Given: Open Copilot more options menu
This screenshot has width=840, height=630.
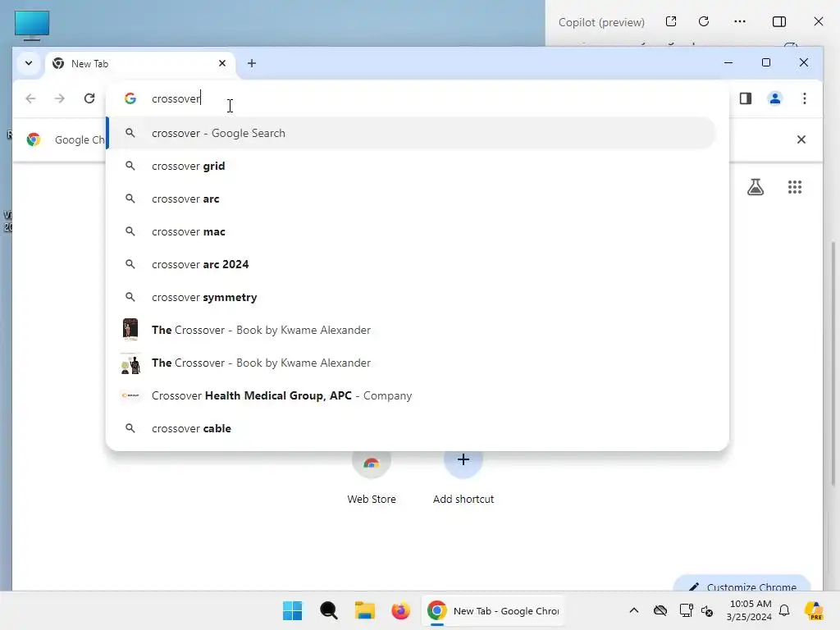Looking at the screenshot, I should (740, 21).
